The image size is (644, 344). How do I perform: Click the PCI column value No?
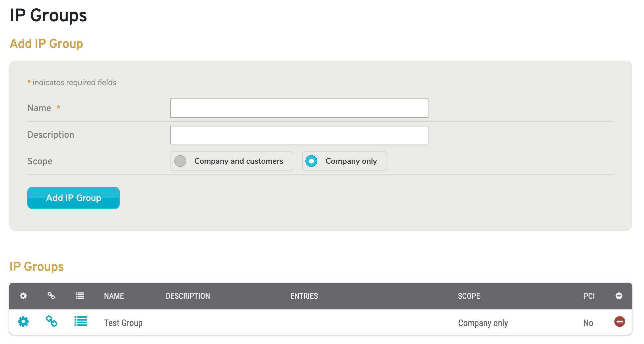click(x=588, y=322)
